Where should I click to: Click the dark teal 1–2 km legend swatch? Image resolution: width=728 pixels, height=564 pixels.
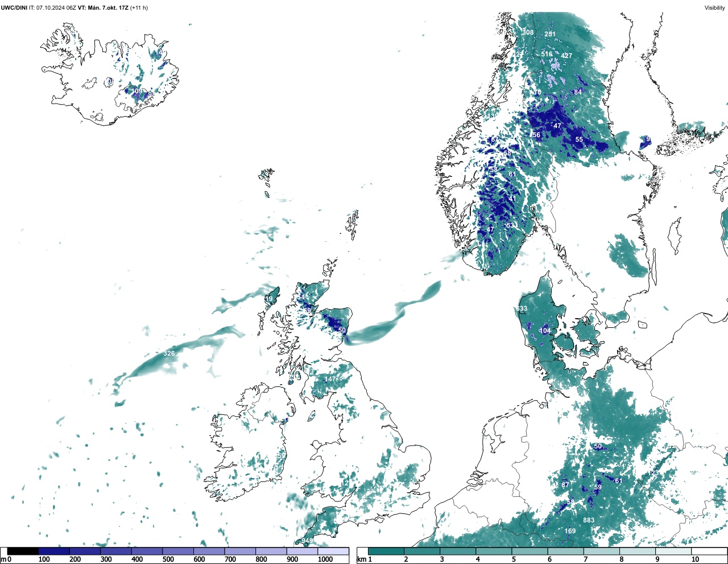pyautogui.click(x=386, y=551)
